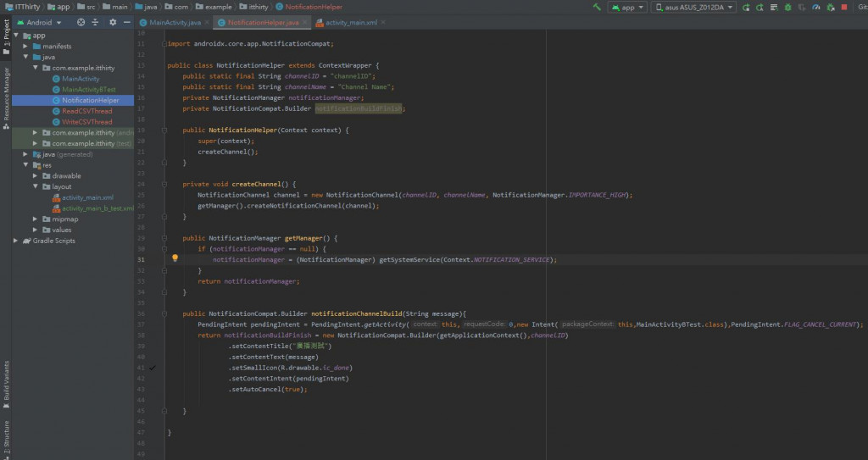868x460 pixels.
Task: Open the Build Variants side panel
Action: point(6,380)
